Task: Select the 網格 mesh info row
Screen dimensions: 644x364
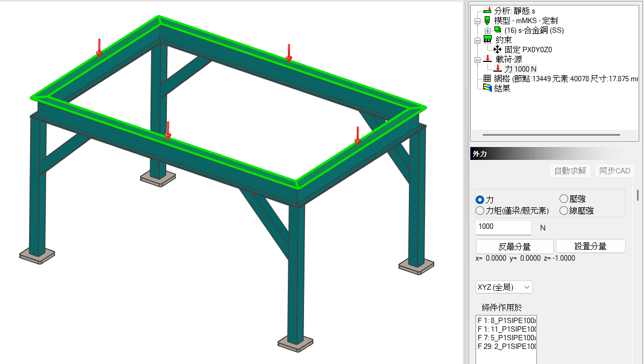Action: click(x=566, y=79)
